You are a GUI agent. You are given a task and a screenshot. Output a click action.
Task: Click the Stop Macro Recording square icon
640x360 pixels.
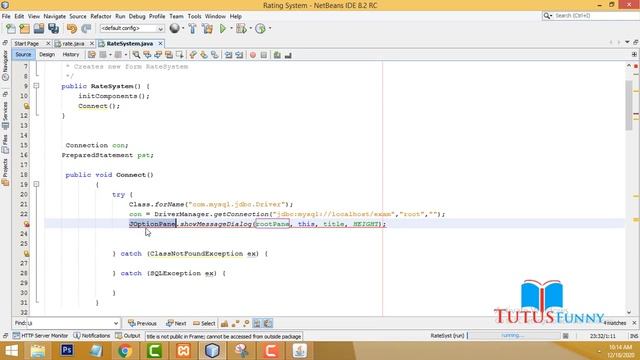(264, 55)
